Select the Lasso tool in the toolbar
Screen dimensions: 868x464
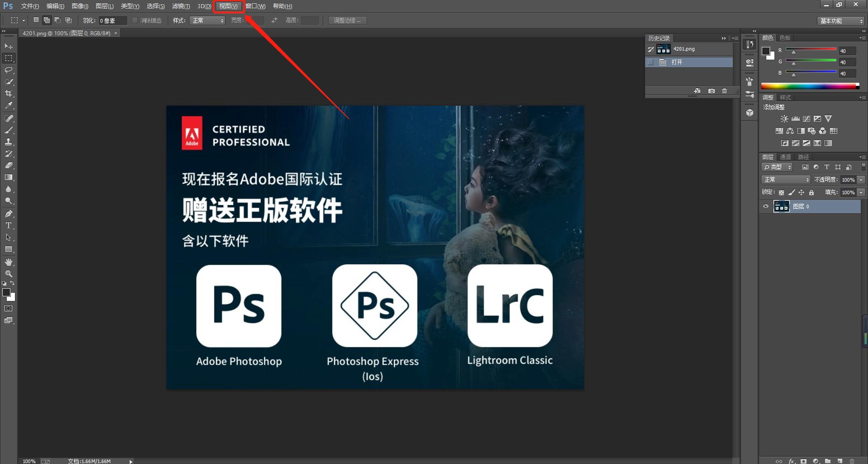[9, 70]
